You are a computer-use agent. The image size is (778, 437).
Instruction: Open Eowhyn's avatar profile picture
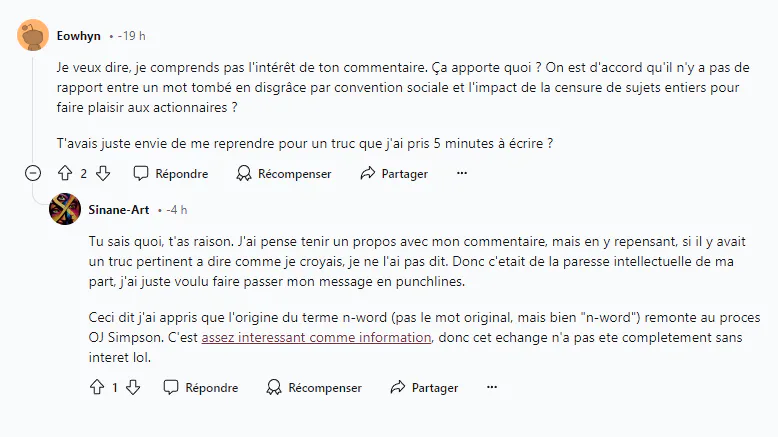coord(33,35)
